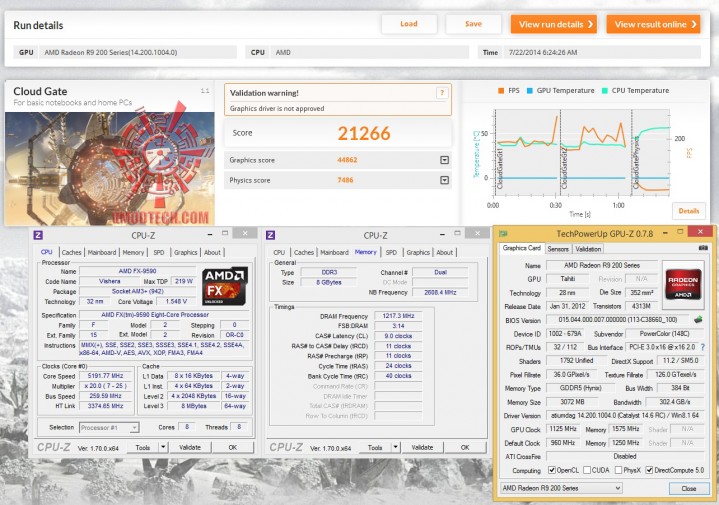
Task: Switch to Caches tab in CPU-Z CPU window
Action: coord(71,252)
